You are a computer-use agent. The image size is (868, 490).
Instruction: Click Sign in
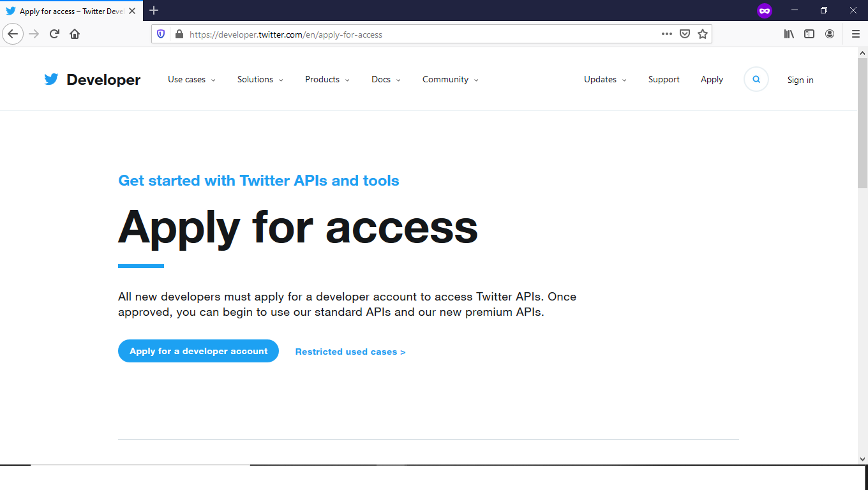800,80
